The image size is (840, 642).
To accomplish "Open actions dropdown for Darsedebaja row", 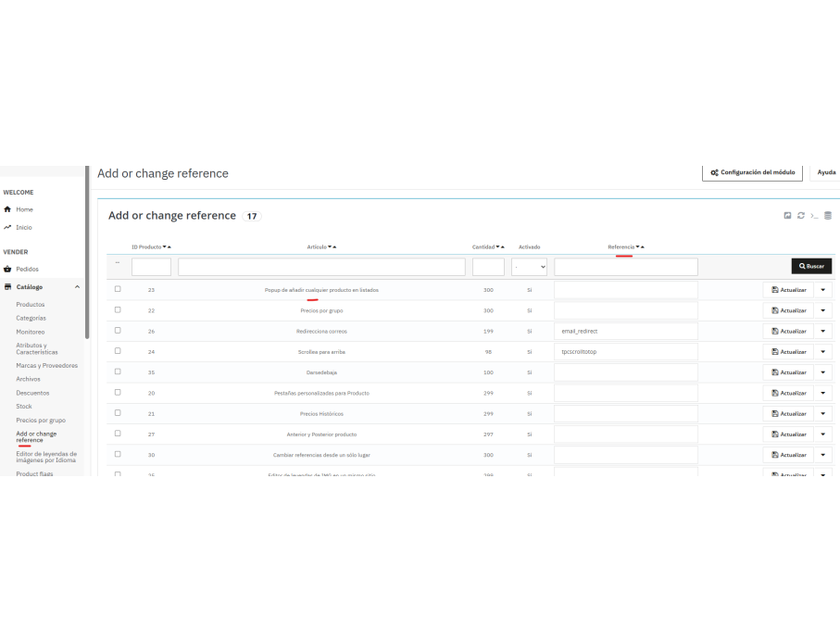I will coord(822,372).
